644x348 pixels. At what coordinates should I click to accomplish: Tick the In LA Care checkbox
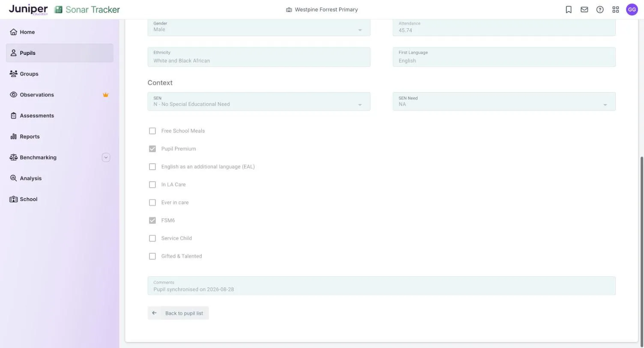coord(152,185)
